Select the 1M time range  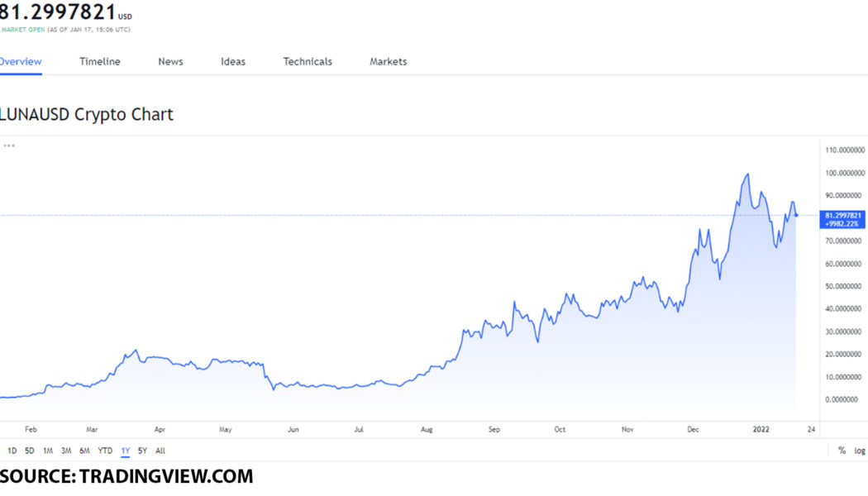[48, 451]
